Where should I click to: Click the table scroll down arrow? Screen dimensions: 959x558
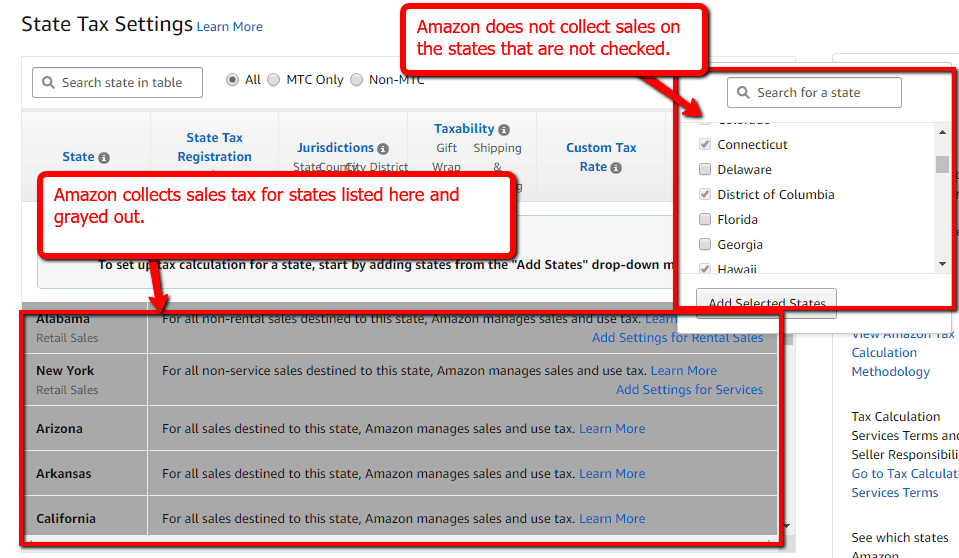(x=787, y=526)
